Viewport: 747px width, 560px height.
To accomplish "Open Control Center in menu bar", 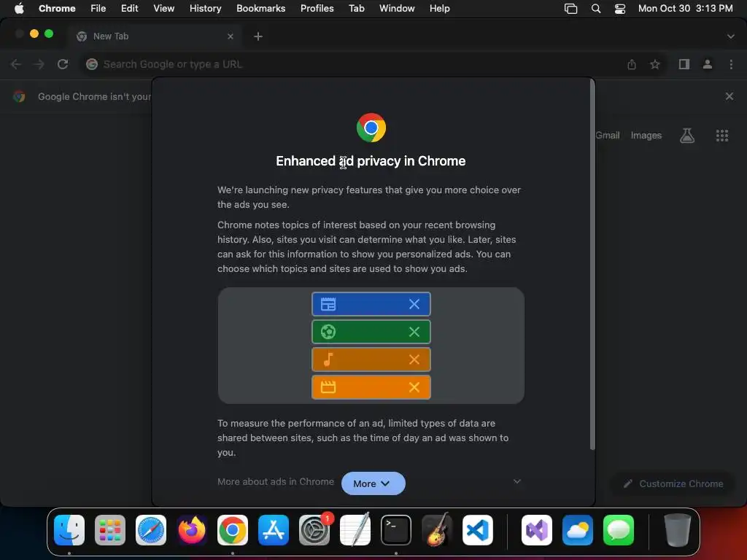I will pos(620,9).
